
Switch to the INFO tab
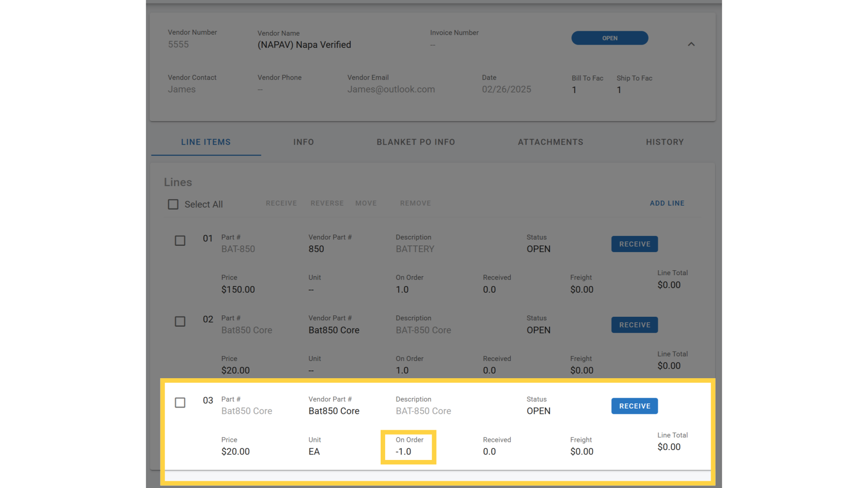click(303, 142)
